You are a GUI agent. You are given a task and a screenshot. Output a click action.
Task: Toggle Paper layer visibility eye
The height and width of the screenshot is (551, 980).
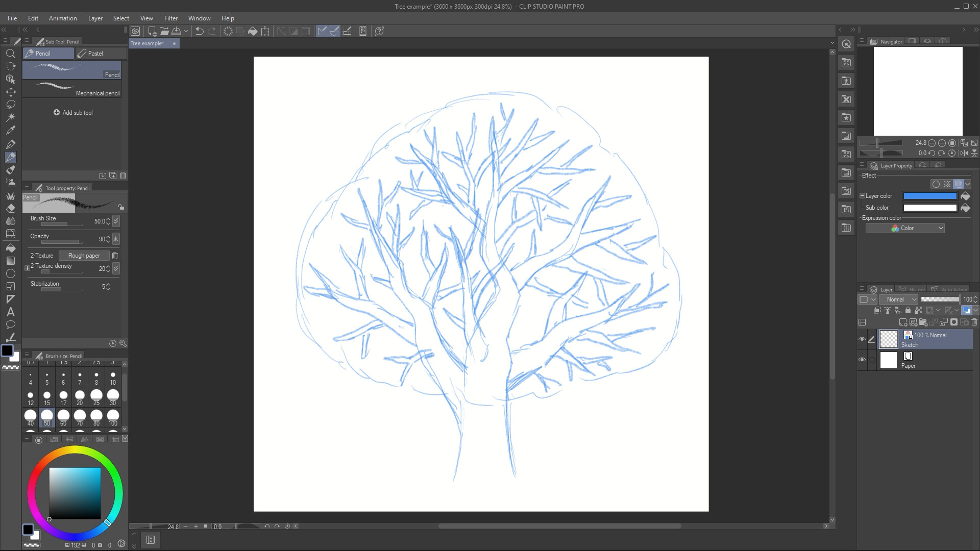point(862,360)
